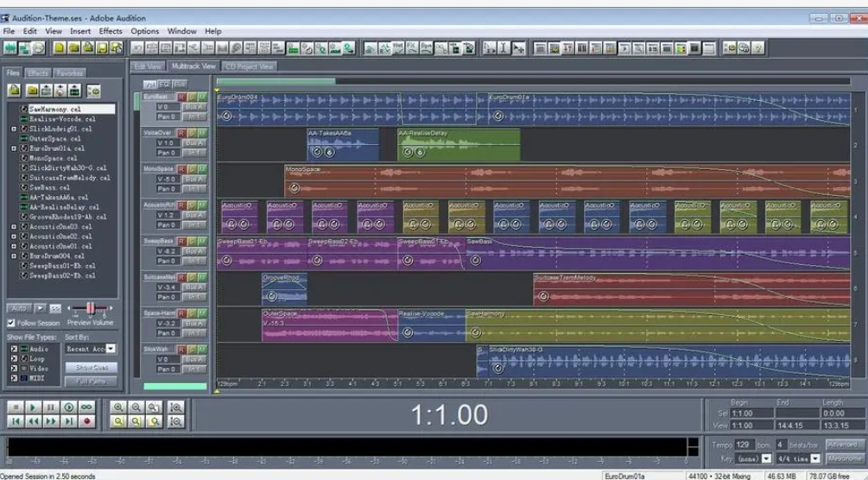Click the red Record button
The height and width of the screenshot is (480, 868).
pyautogui.click(x=86, y=421)
